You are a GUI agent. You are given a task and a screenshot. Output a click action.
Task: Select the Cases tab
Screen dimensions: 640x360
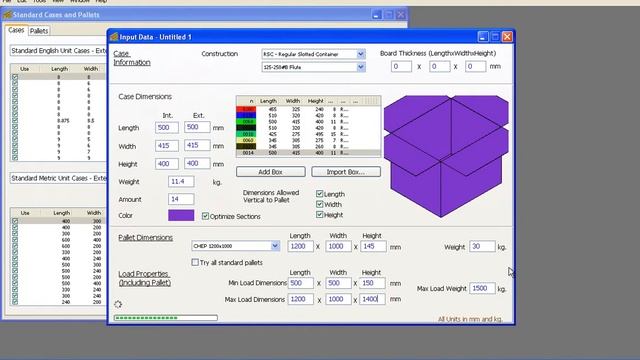click(x=16, y=30)
